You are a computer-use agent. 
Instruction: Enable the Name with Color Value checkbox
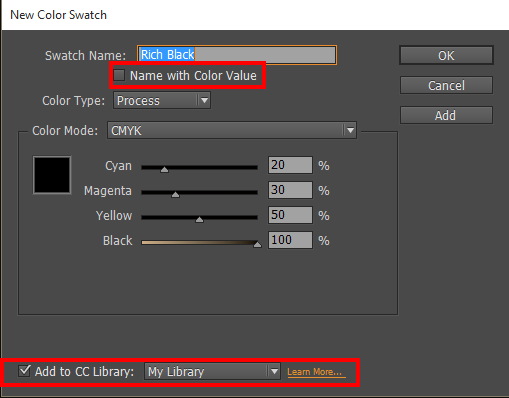click(x=119, y=75)
